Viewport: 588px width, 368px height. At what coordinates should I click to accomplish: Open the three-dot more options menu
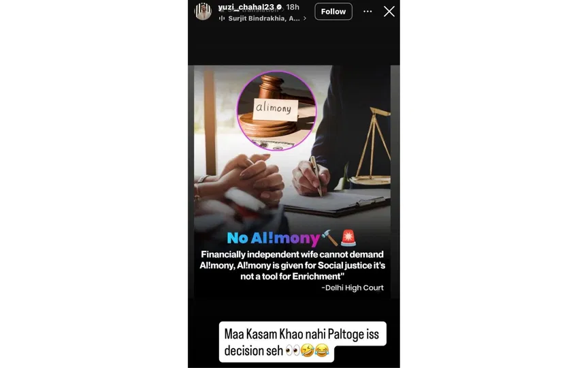(x=367, y=12)
